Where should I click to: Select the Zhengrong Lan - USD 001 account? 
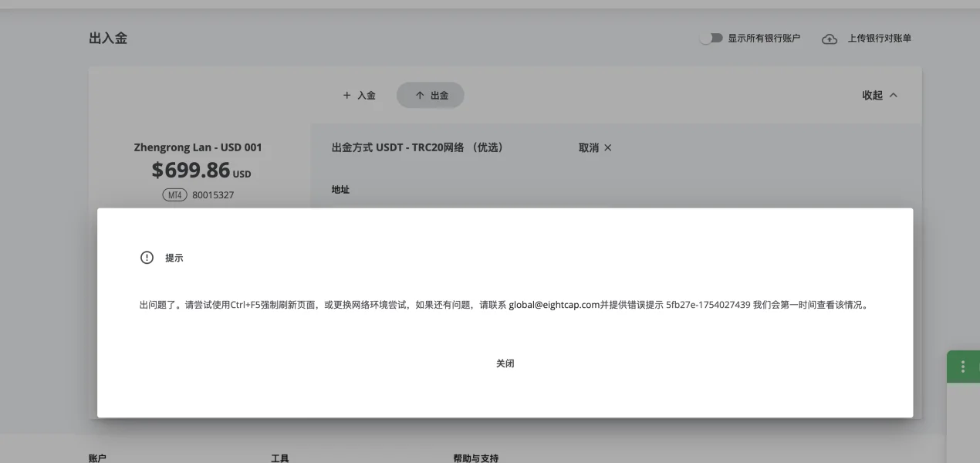(x=198, y=147)
